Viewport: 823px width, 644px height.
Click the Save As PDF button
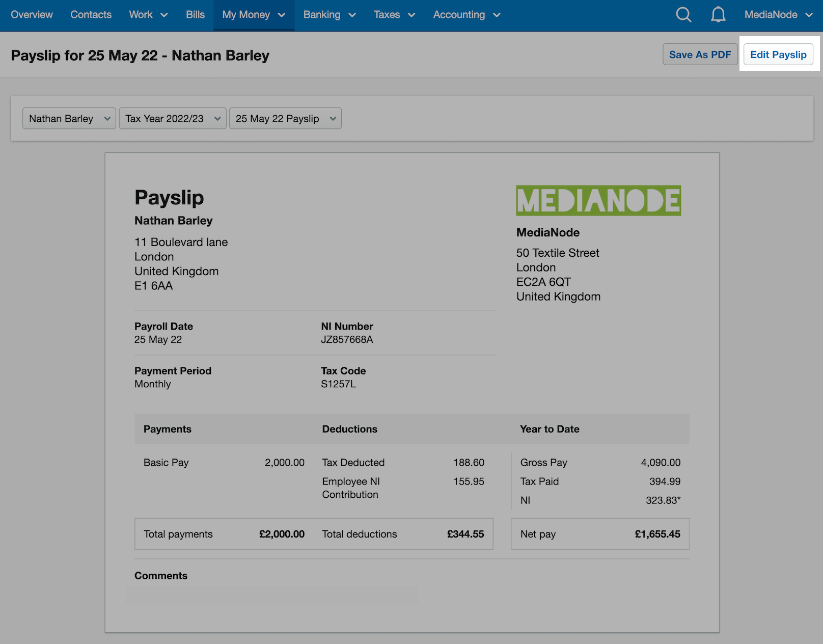pyautogui.click(x=700, y=55)
